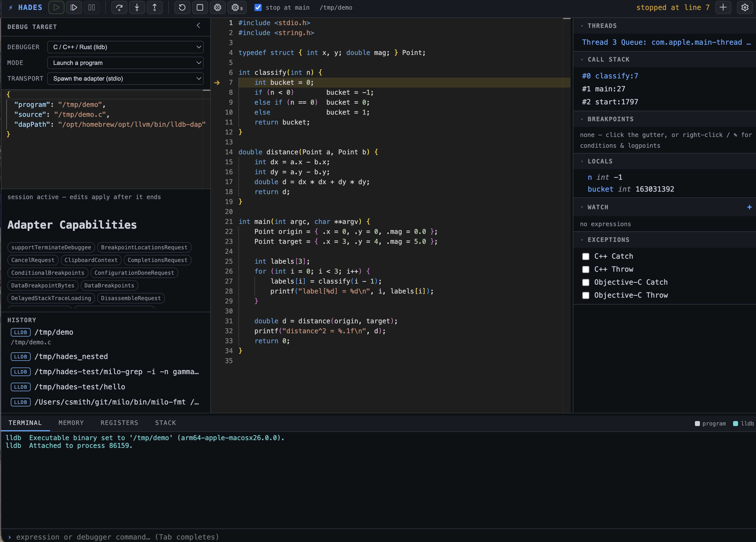Click the HADES lightning bolt logo
The image size is (756, 542).
coord(11,7)
